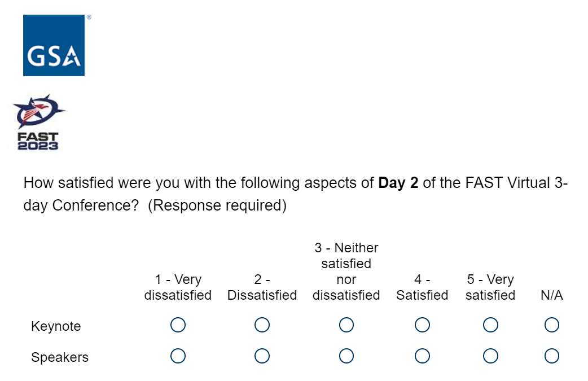Rate Keynote as 1 - Very dissatisfied
Viewport: 588px width, 381px height.
(178, 325)
